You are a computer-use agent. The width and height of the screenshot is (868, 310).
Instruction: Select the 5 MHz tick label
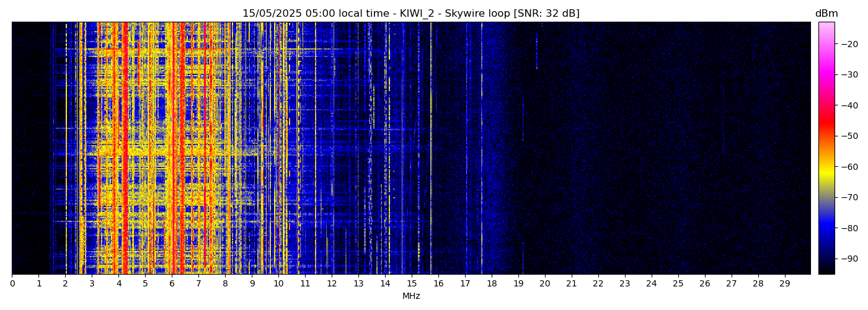coord(145,283)
